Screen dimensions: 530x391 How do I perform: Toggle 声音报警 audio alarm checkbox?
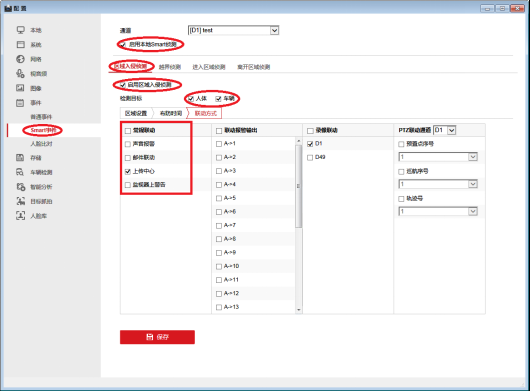tap(128, 144)
